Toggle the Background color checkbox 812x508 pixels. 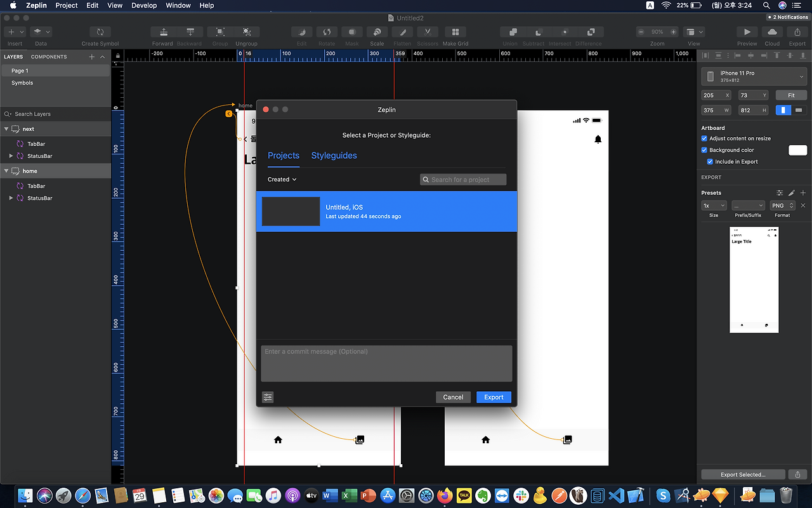[704, 150]
